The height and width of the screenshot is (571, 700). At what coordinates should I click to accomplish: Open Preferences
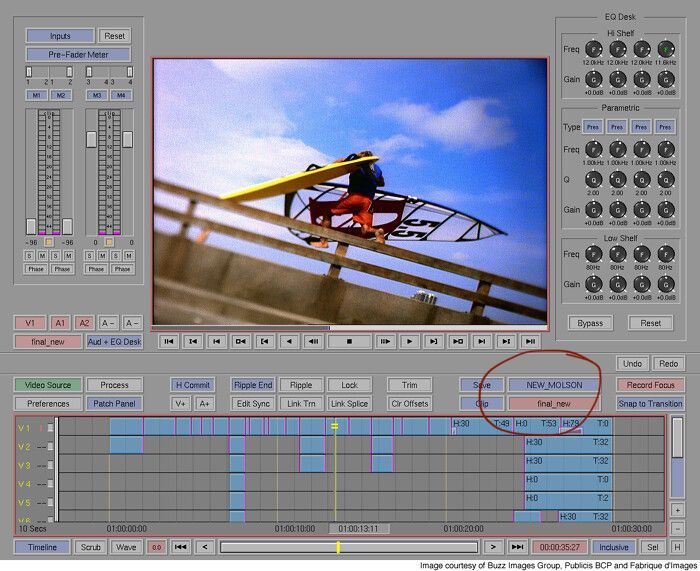pyautogui.click(x=48, y=404)
